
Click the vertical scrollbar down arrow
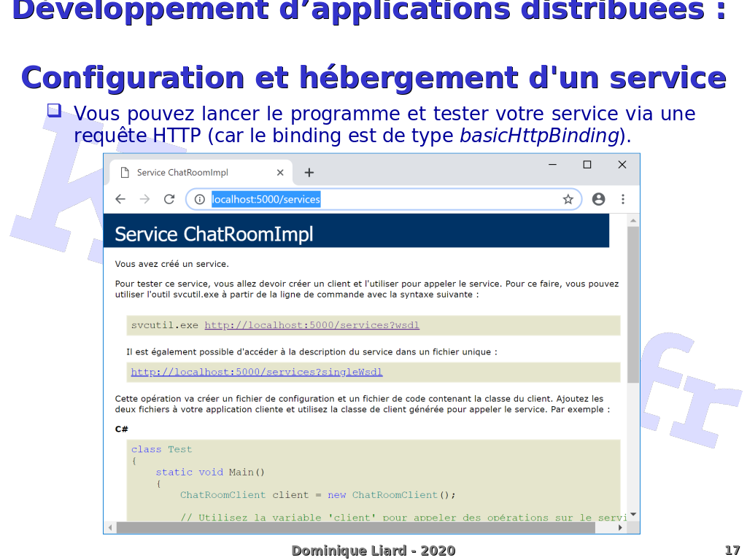click(x=633, y=515)
